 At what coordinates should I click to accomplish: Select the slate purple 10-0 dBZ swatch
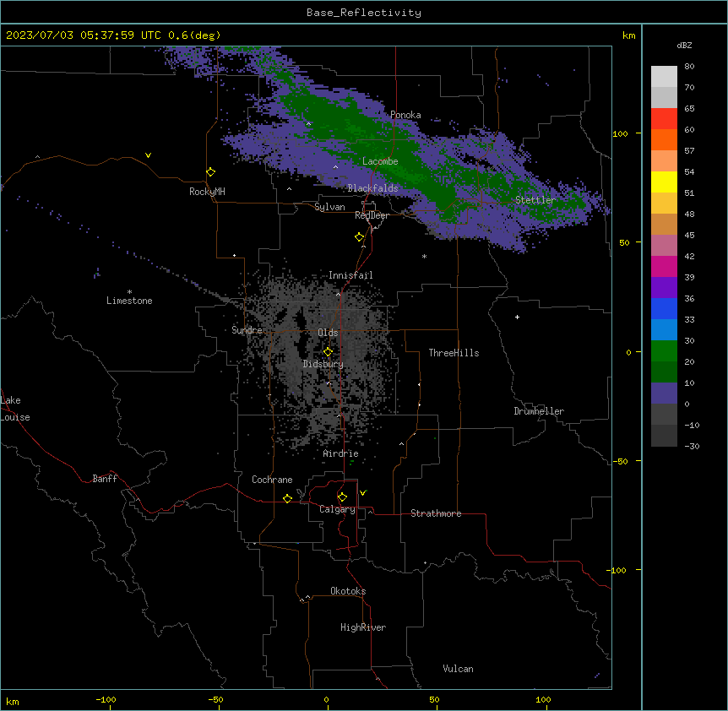664,393
